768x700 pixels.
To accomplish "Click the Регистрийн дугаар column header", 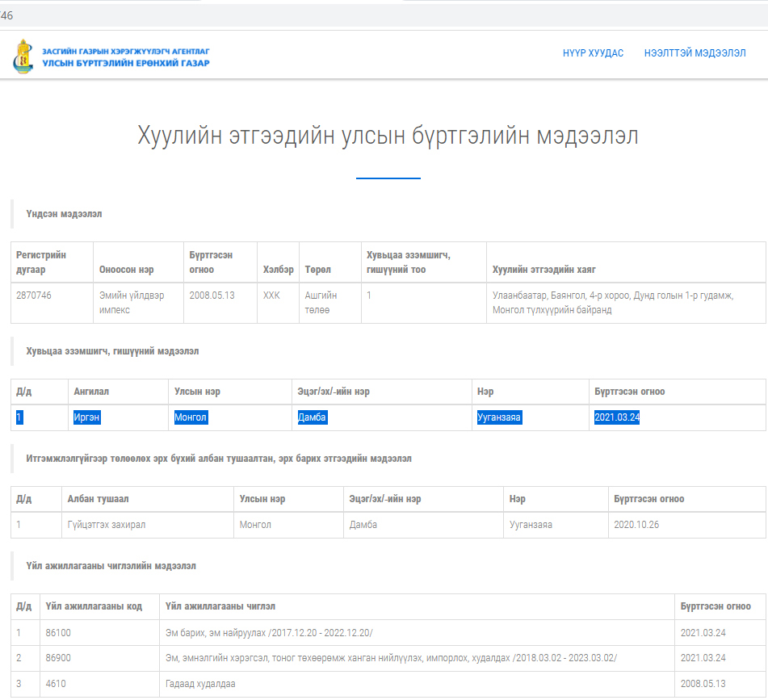I will [40, 262].
